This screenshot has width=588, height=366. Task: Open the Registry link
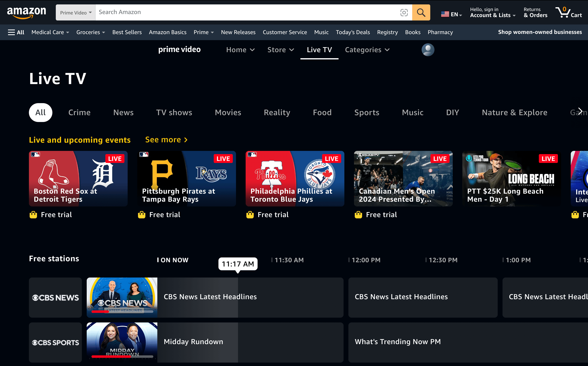[x=387, y=32]
